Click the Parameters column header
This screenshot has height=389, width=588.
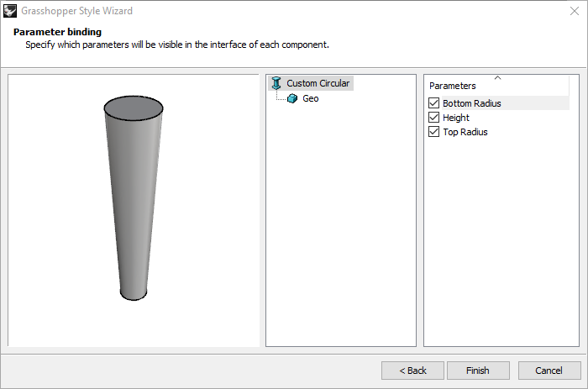coord(497,86)
